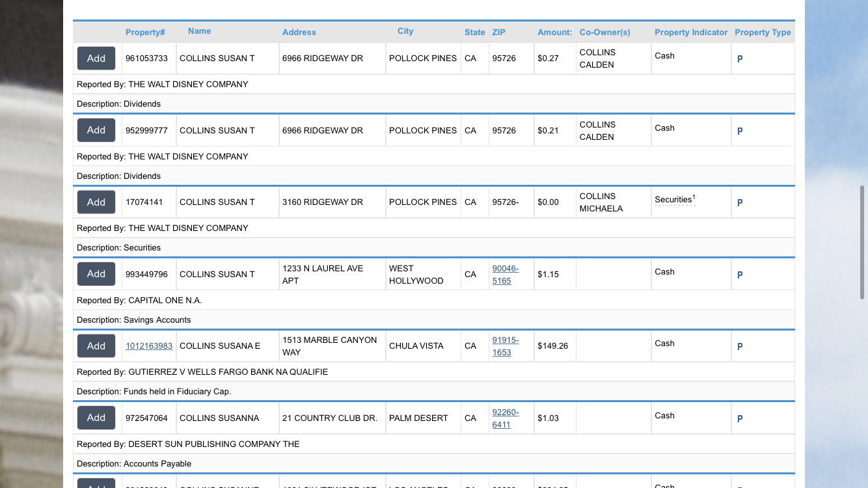Click name COLLINS SUSANA E
Image resolution: width=868 pixels, height=488 pixels.
tap(220, 346)
